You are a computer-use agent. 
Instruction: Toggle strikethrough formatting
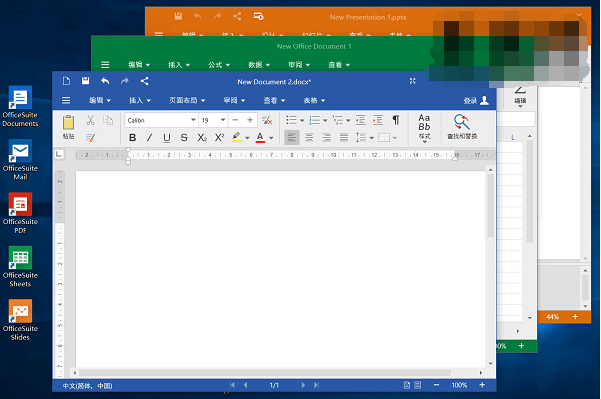click(184, 137)
